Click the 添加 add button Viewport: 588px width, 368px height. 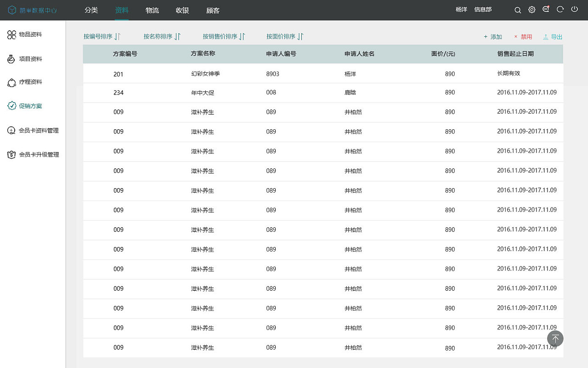coord(493,37)
